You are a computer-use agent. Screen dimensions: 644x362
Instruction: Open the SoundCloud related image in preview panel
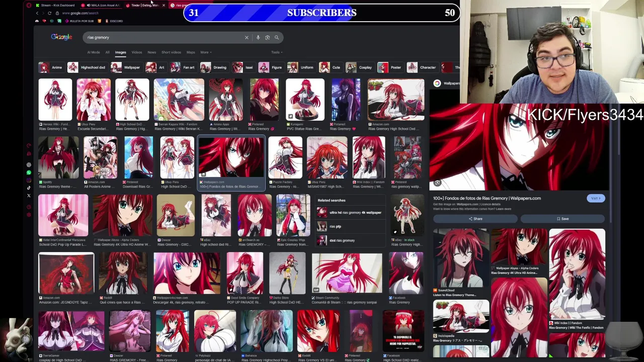click(x=461, y=258)
